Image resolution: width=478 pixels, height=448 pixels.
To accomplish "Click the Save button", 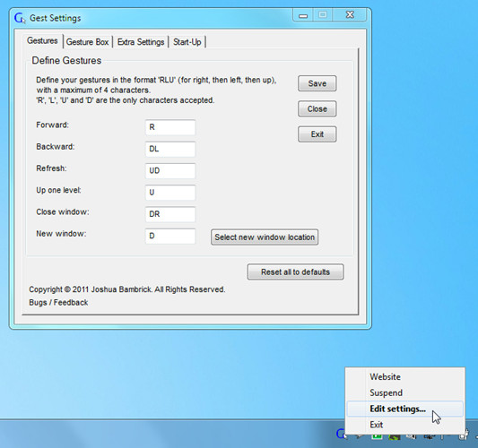I will pos(317,83).
